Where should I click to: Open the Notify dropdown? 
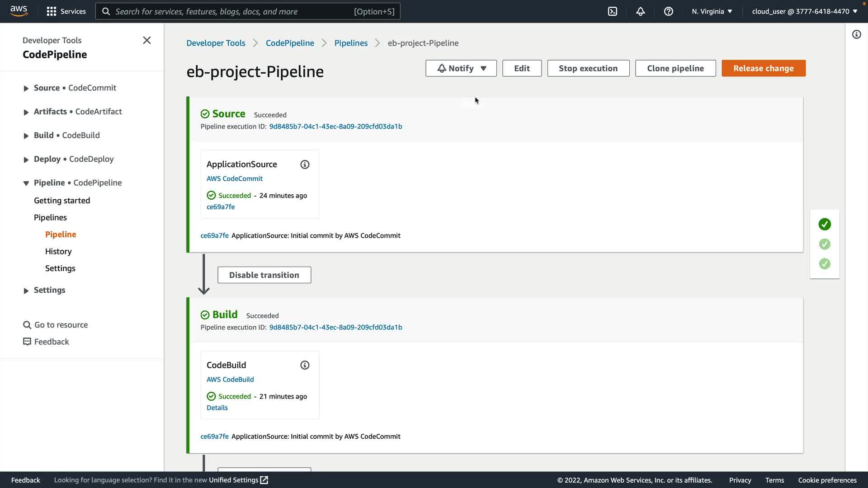click(461, 68)
